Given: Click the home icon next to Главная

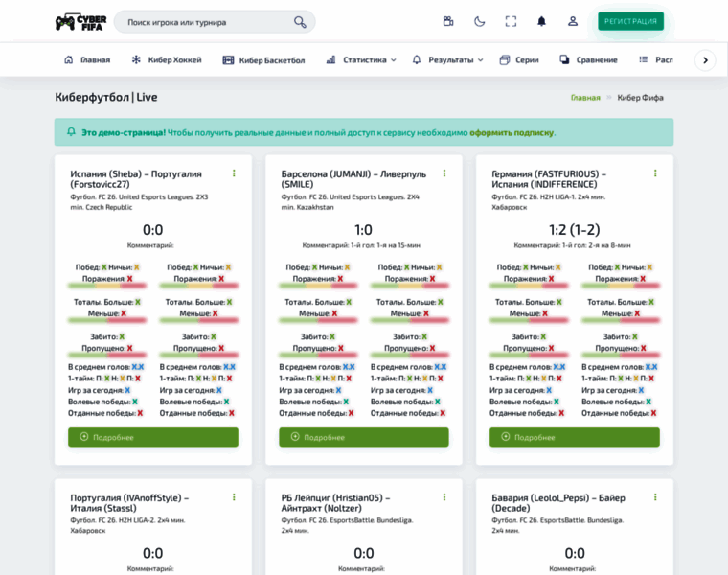Looking at the screenshot, I should 69,59.
